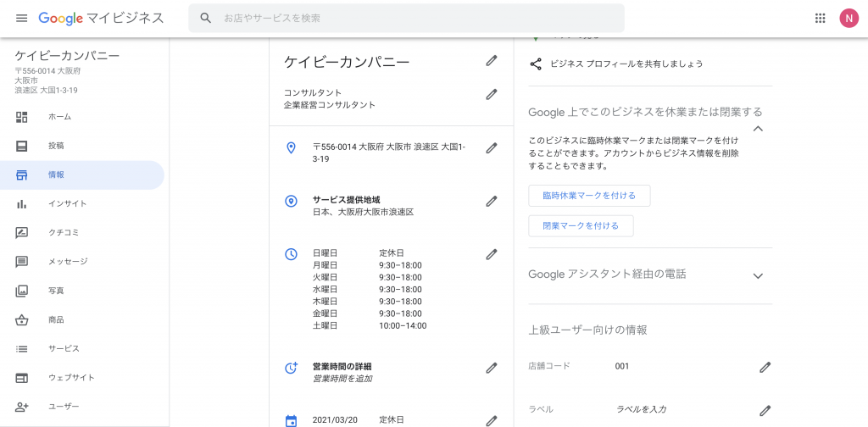Click the 投稿 post icon

[21, 146]
